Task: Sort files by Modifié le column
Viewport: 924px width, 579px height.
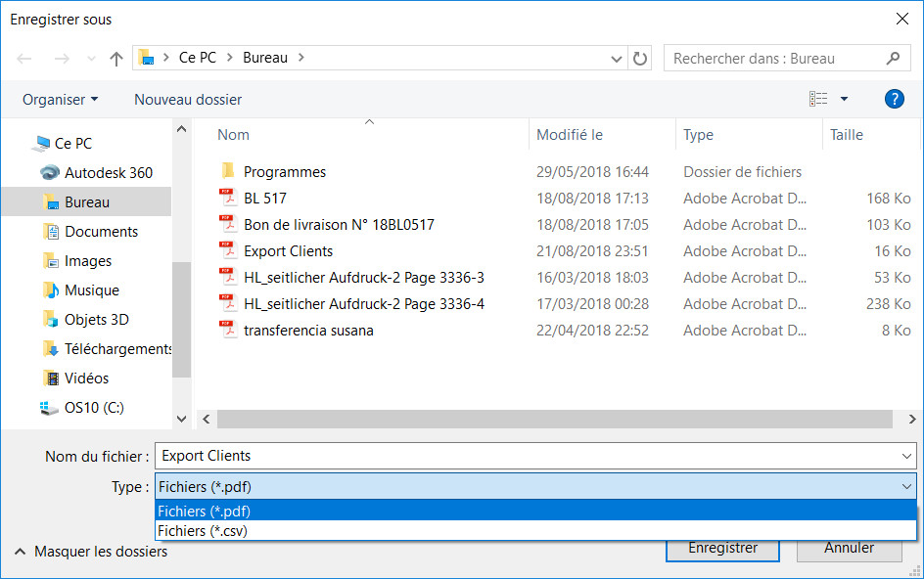Action: (x=570, y=135)
